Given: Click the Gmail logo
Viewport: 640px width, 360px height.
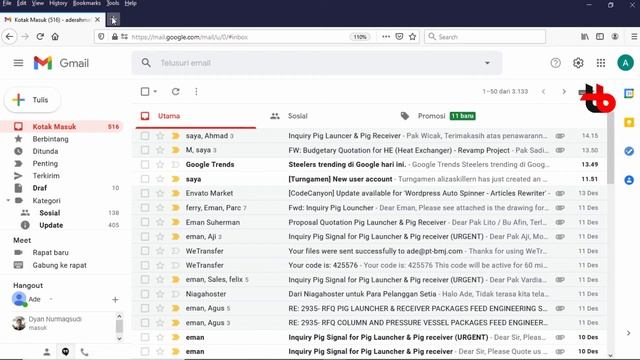Looking at the screenshot, I should (x=61, y=63).
